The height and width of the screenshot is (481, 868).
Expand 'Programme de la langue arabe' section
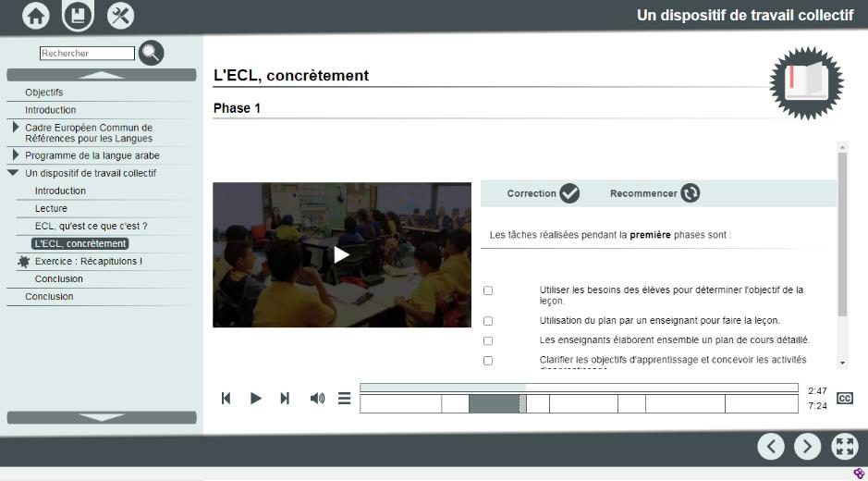point(15,155)
